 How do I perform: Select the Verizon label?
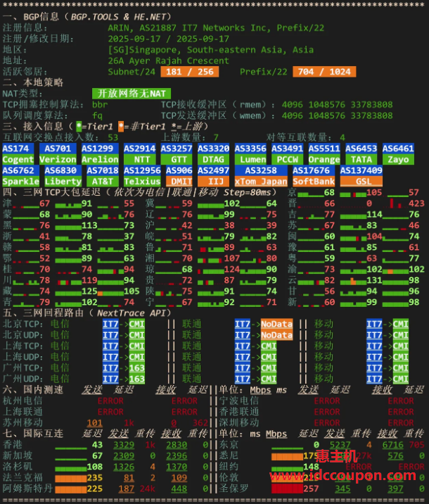[x=58, y=159]
